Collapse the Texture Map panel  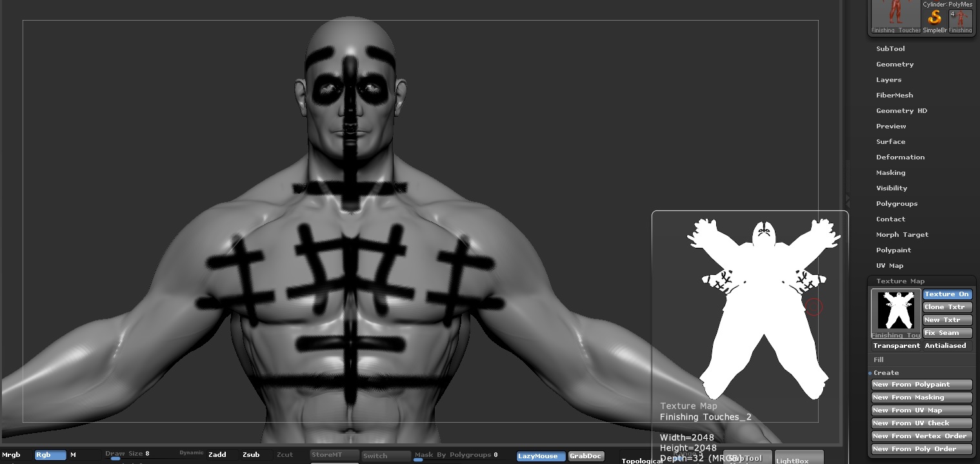point(900,281)
